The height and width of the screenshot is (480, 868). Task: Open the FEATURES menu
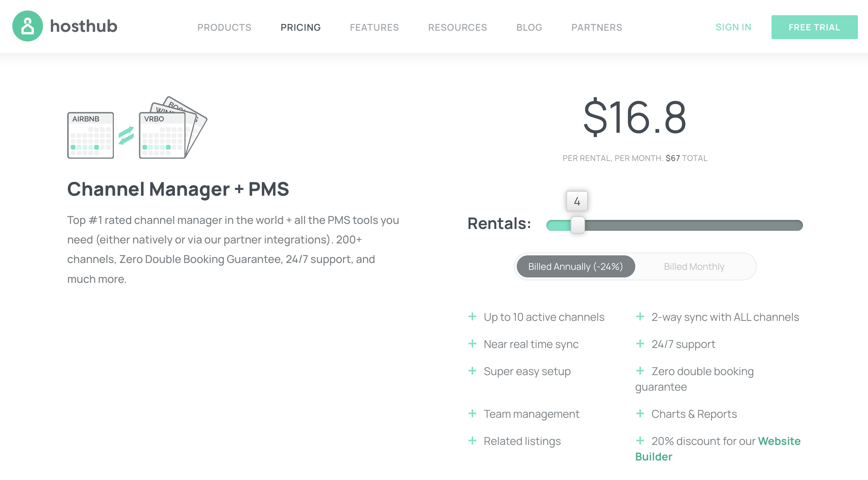tap(374, 27)
